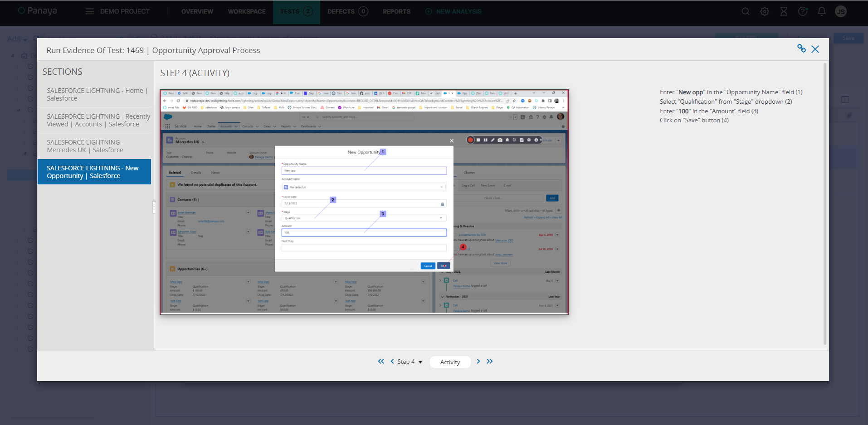
Task: Click the 'Click on "Save" button (4)' line
Action: point(694,120)
